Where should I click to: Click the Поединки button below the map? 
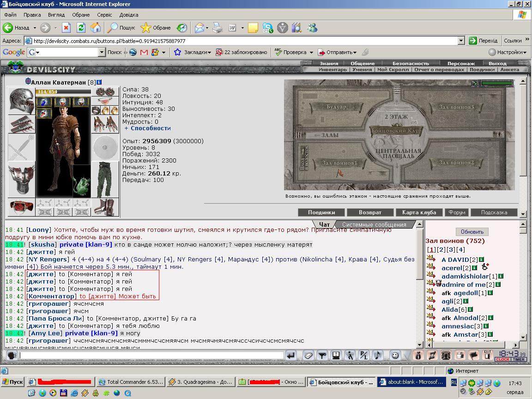click(321, 212)
